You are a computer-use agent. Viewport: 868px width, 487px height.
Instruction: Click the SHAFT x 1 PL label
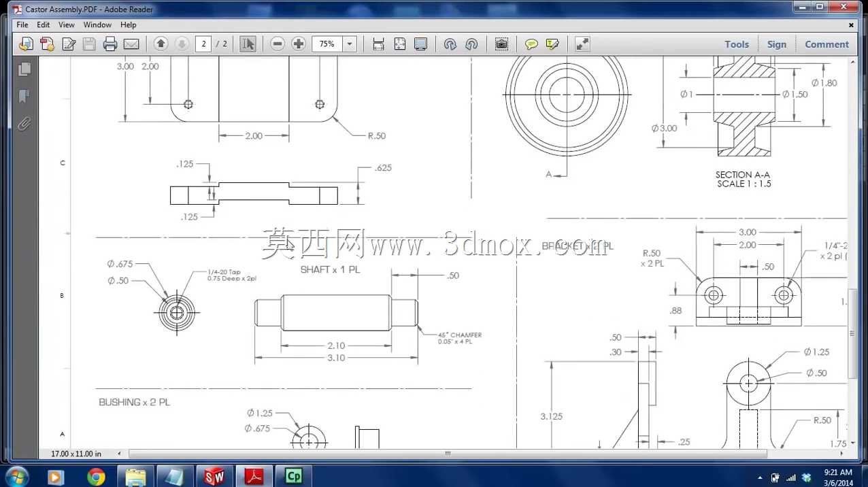pos(330,269)
